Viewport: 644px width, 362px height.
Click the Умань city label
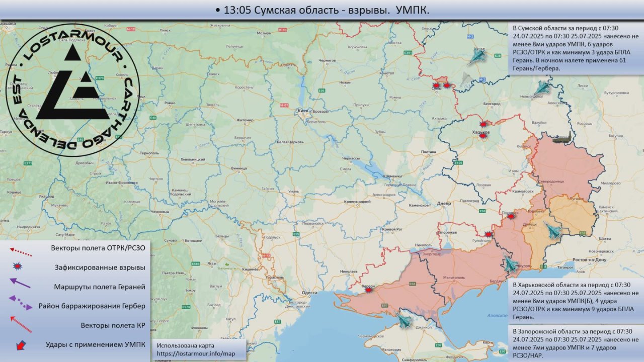click(293, 192)
